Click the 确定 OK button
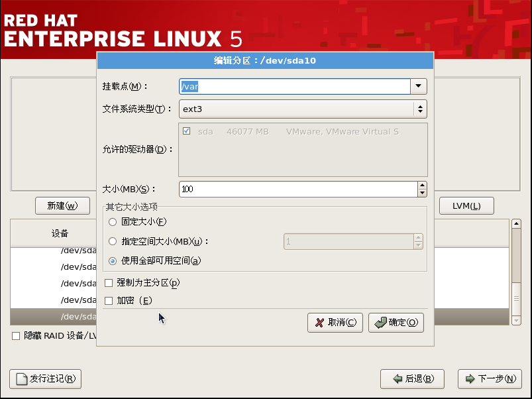 pos(396,322)
